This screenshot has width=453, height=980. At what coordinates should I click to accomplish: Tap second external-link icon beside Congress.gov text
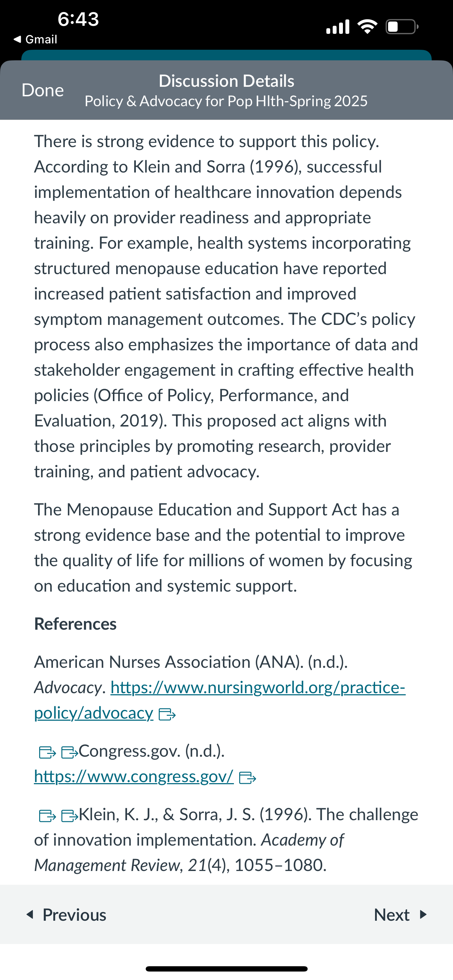[69, 752]
